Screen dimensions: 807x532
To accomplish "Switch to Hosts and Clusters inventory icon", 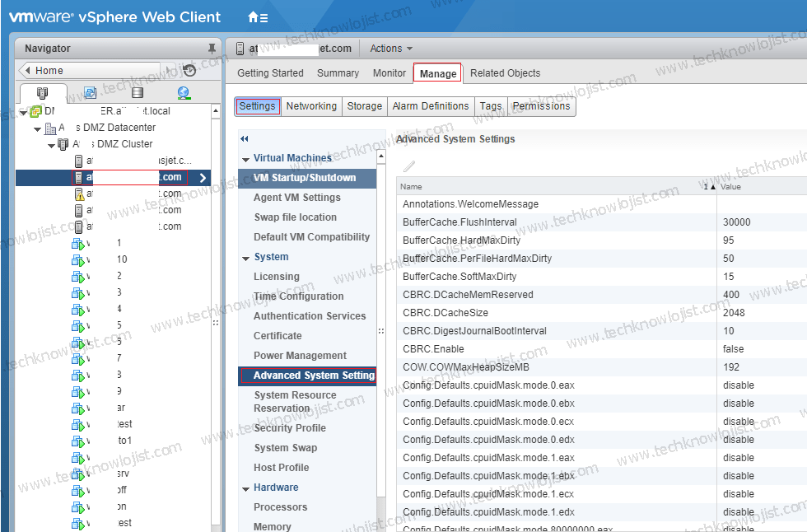I will [42, 93].
